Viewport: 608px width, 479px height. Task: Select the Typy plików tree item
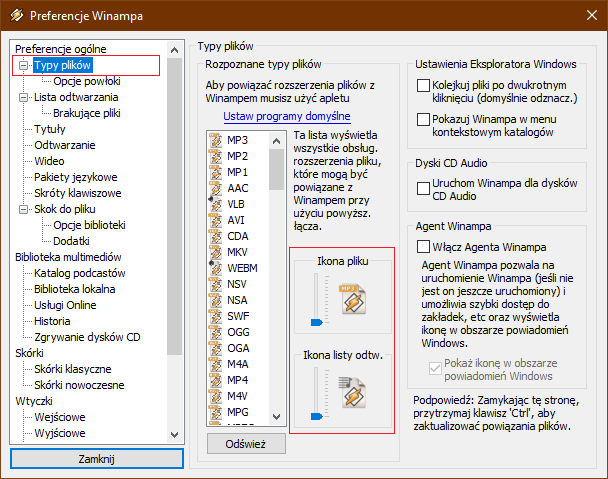point(62,65)
